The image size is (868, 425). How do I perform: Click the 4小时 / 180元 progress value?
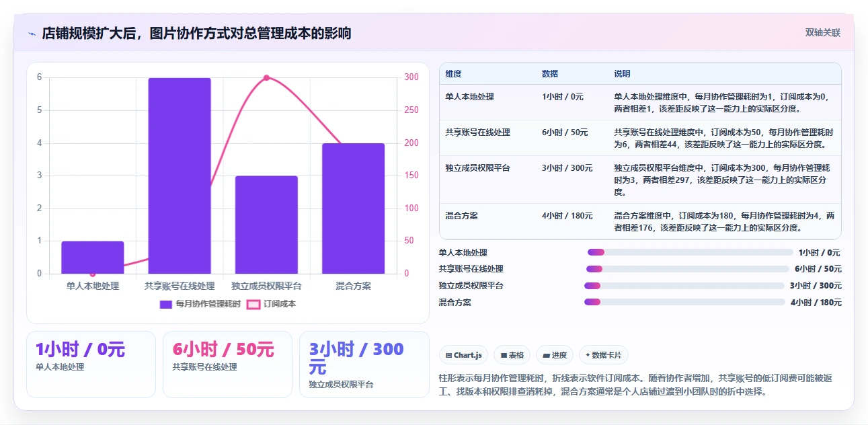click(816, 303)
